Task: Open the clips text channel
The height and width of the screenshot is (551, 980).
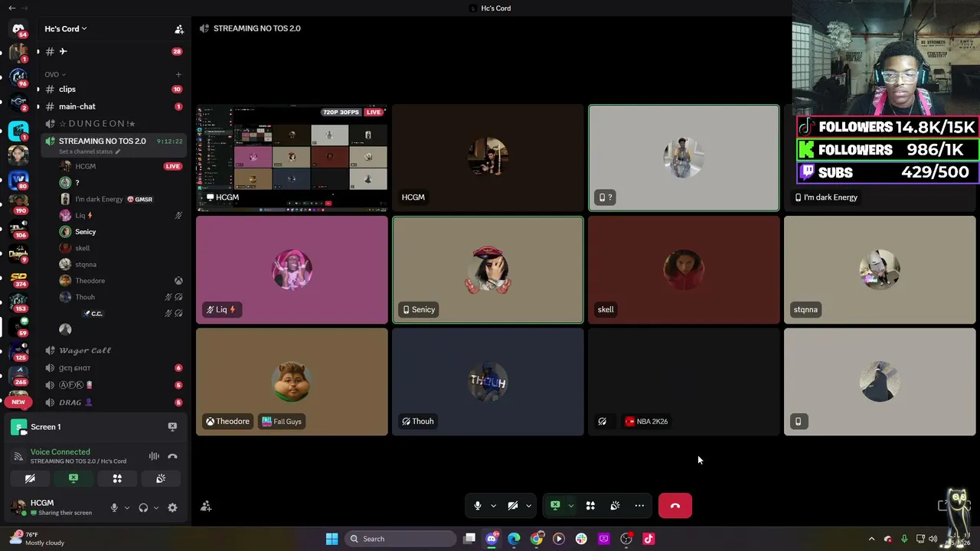Action: (113, 89)
